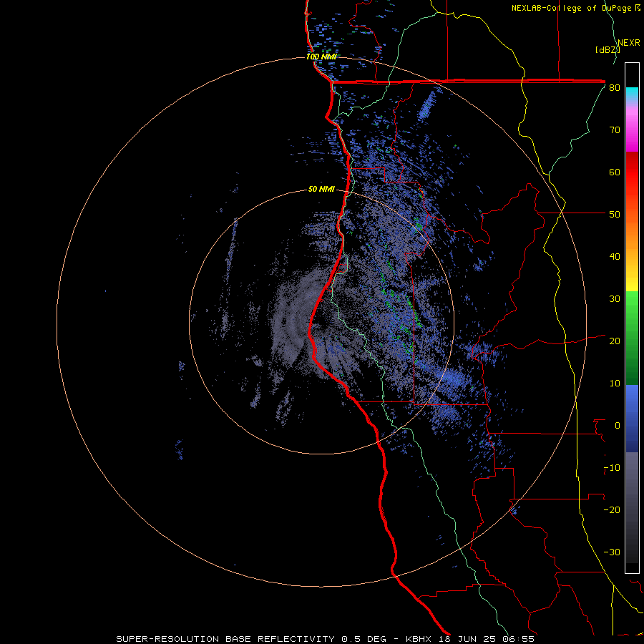Viewport: 644px width, 644px height.
Task: Click the 80 dBZ scale value
Action: tap(615, 88)
